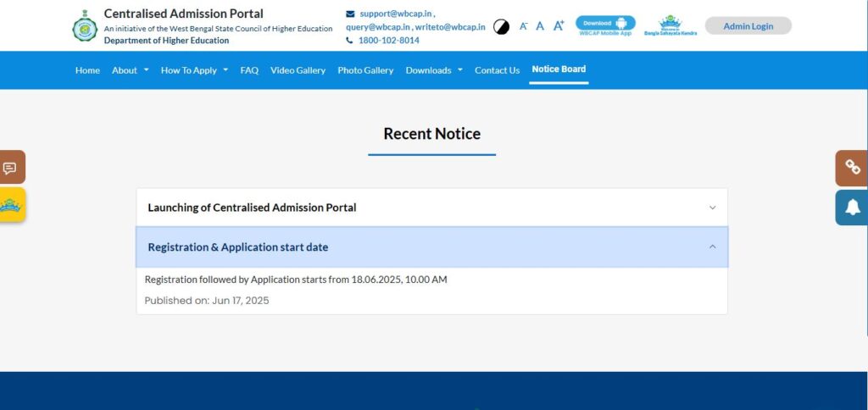Image resolution: width=868 pixels, height=410 pixels.
Task: Open the Video Gallery page
Action: point(298,70)
